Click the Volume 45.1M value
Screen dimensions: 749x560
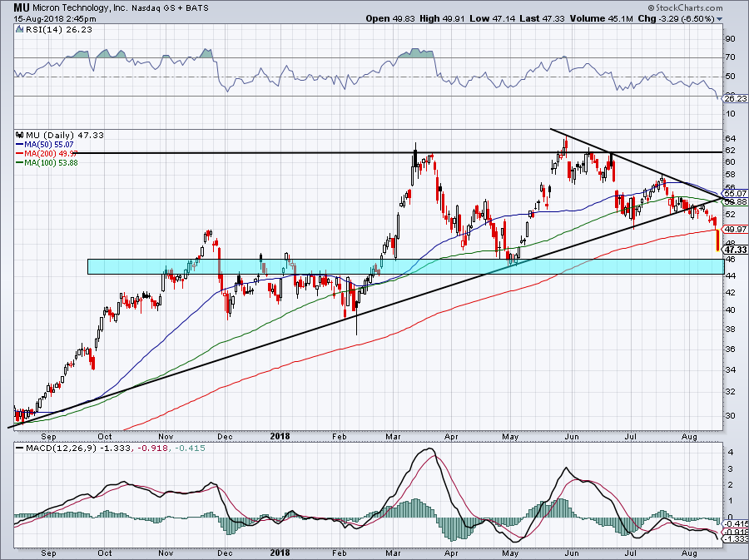(x=602, y=18)
